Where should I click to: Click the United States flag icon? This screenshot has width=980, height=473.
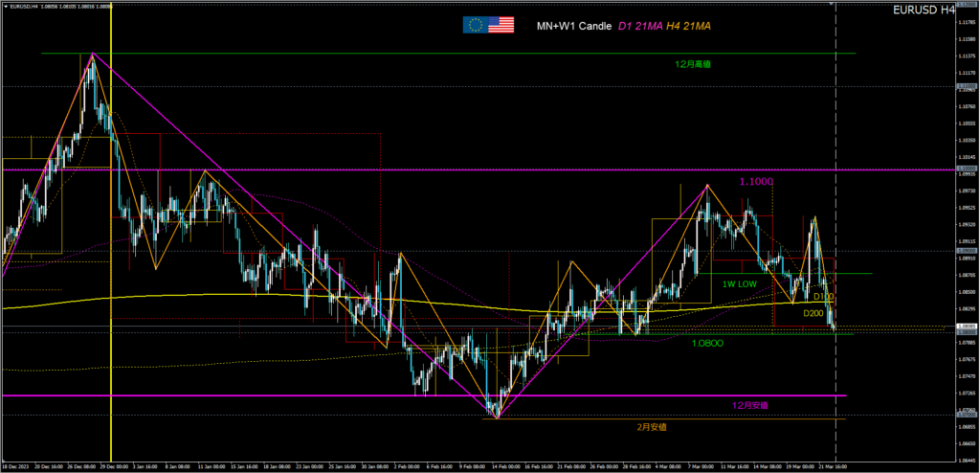501,25
